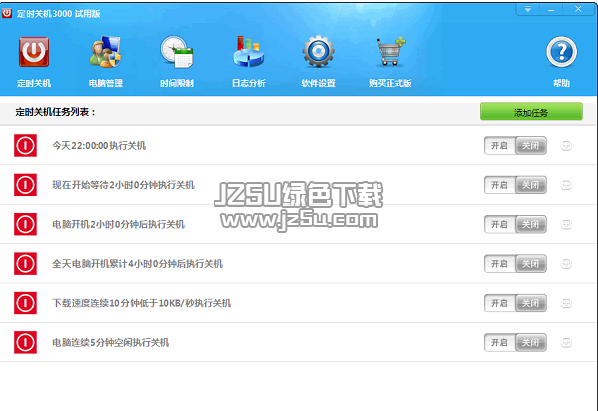598x411 pixels.
Task: Select 关闭 for 全天电脑开机累计4小时 task
Action: [530, 263]
